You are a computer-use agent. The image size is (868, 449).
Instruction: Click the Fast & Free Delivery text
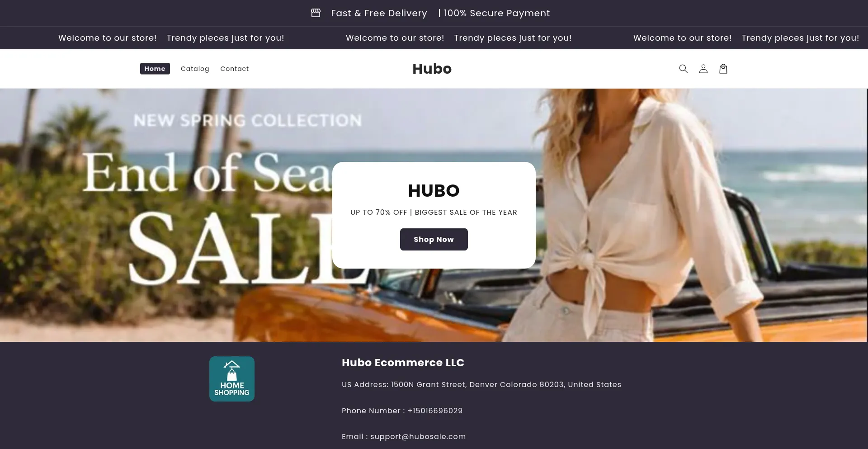(x=378, y=13)
